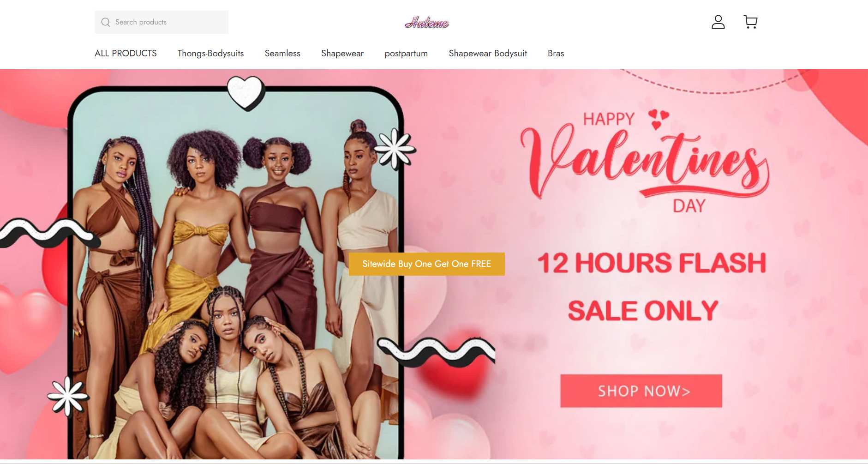Viewport: 868px width, 464px height.
Task: Click the white flower decoration near the ponytail
Action: [394, 149]
